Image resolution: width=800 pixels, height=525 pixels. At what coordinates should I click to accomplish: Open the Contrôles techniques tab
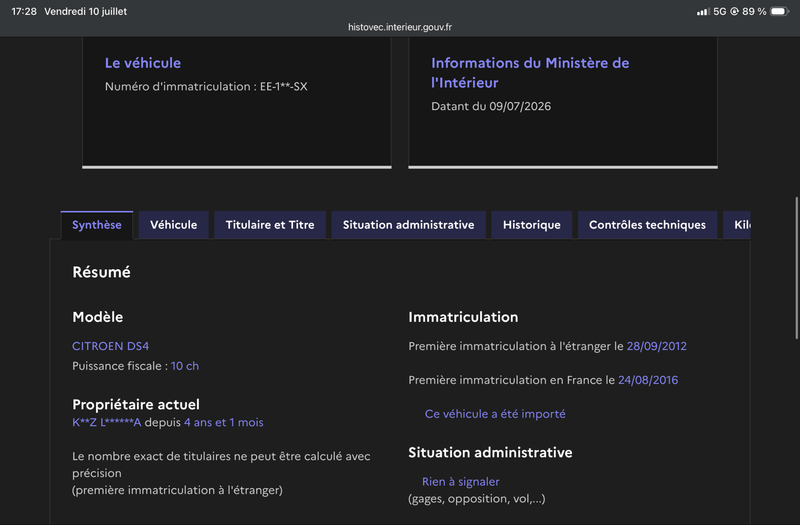647,225
